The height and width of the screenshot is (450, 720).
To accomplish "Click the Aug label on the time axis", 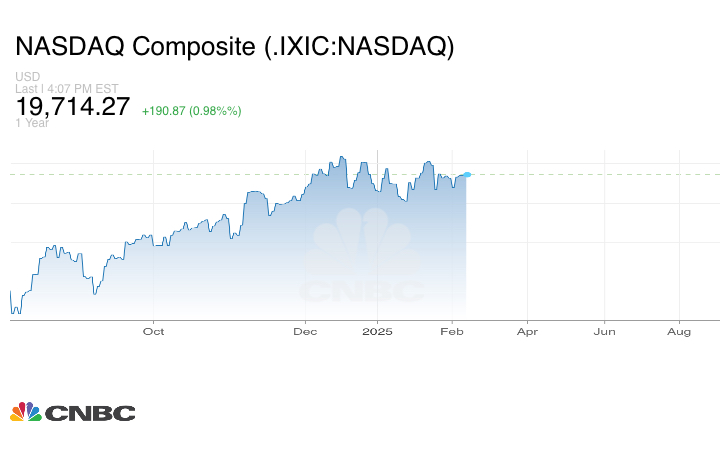I will point(679,331).
